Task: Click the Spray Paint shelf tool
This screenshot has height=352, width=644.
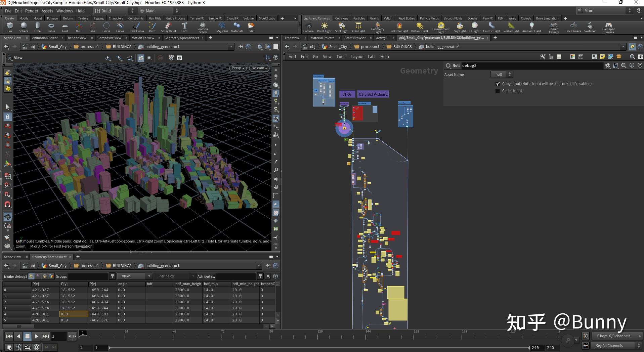Action: (x=168, y=27)
